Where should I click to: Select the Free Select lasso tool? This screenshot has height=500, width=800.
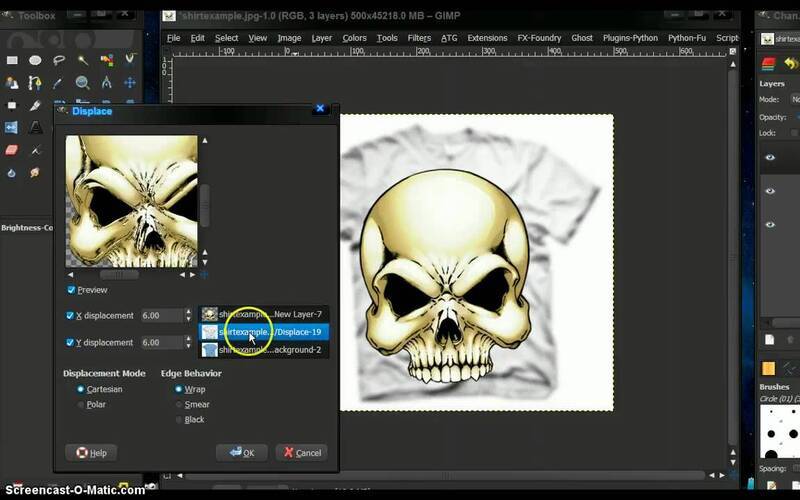click(x=58, y=60)
